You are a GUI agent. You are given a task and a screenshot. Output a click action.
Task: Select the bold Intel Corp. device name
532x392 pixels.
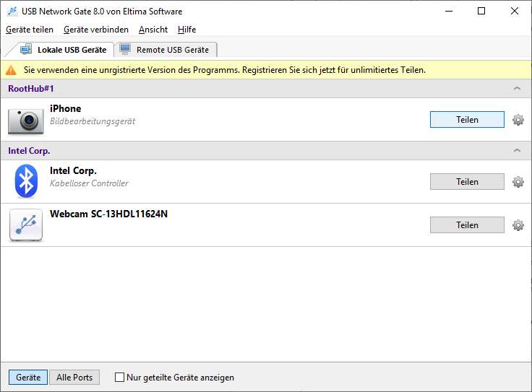73,171
